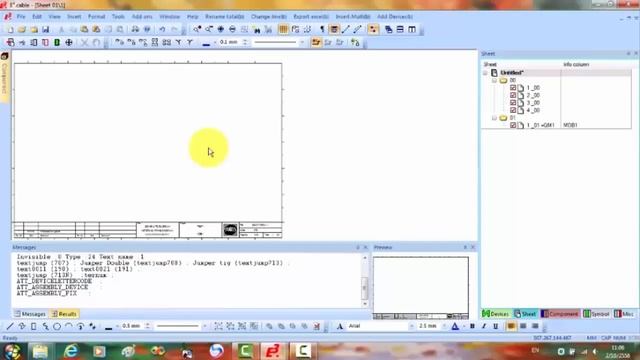Open the 0.1 mm line width dropdown
Viewport: 640px width, 360px height.
click(x=245, y=42)
